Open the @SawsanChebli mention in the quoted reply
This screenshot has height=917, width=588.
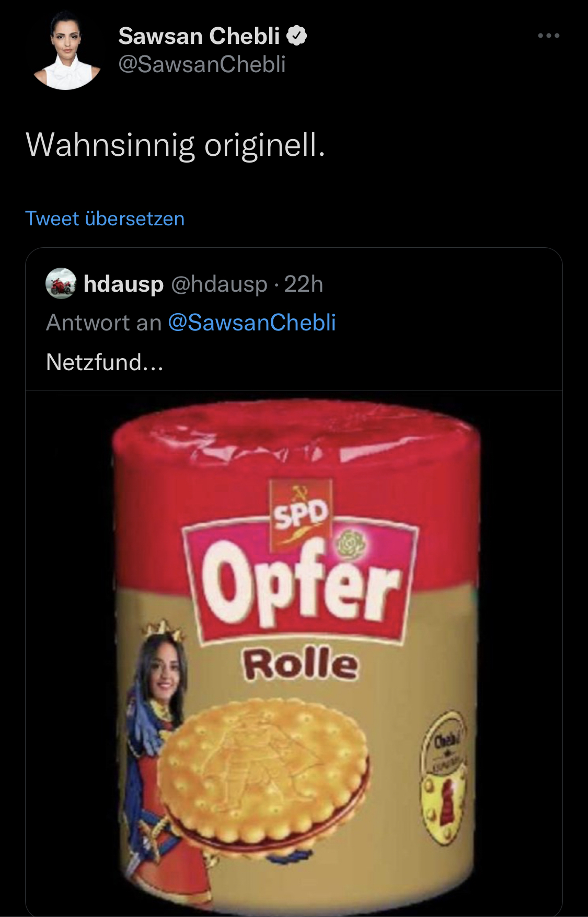[251, 322]
